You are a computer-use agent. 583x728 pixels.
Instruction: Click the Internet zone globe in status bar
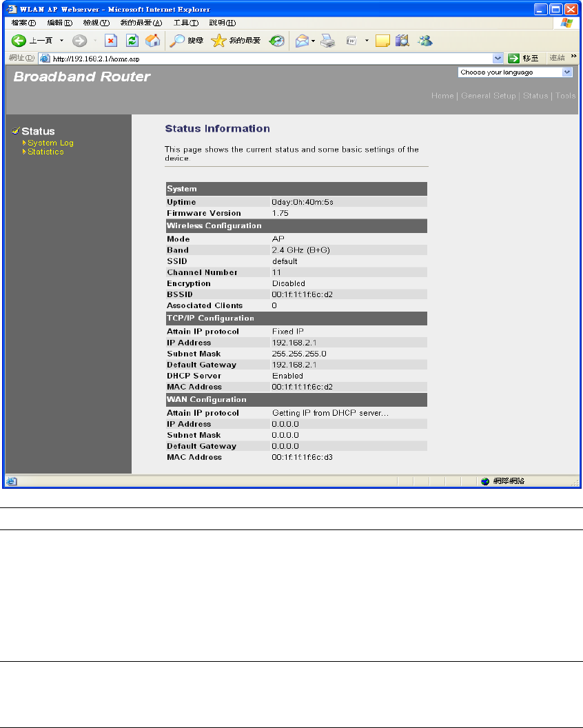(485, 481)
